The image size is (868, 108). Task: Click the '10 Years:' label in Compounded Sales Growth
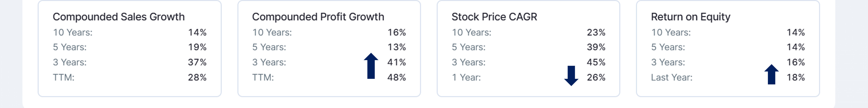pyautogui.click(x=73, y=32)
